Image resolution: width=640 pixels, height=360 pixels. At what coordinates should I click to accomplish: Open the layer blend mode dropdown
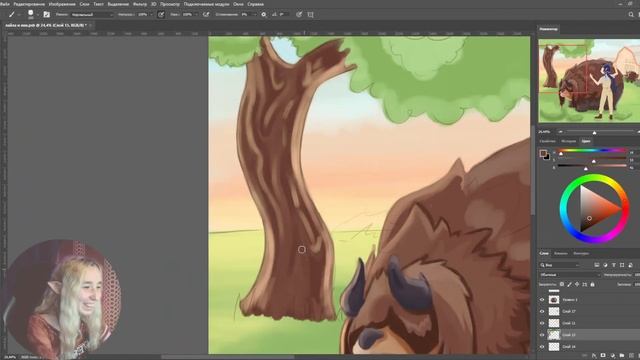[x=570, y=275]
